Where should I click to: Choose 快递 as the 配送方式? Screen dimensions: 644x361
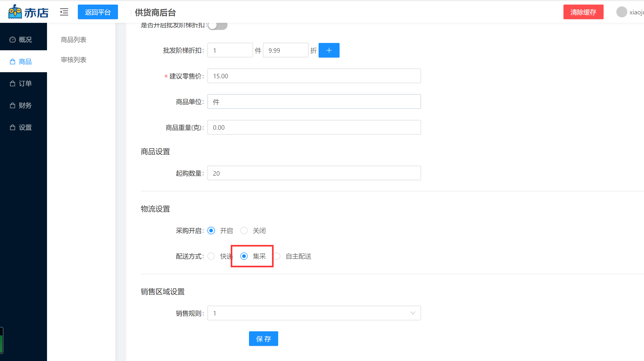[x=211, y=256]
